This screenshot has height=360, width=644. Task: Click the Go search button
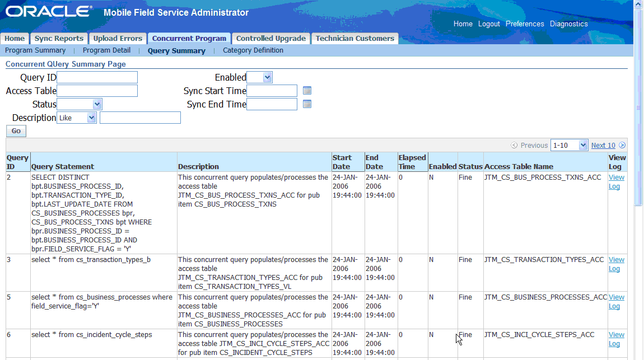coord(16,131)
